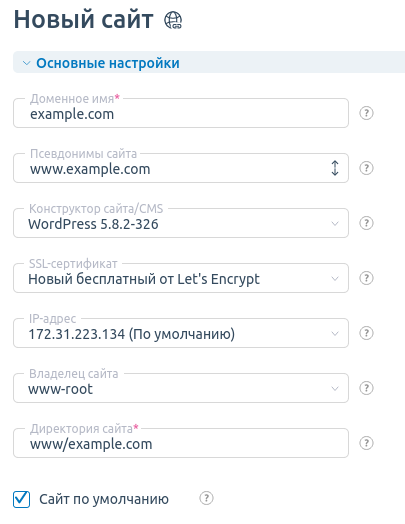Open help icon for Директория сайта field
Viewport: 405px width, 524px height.
366,443
